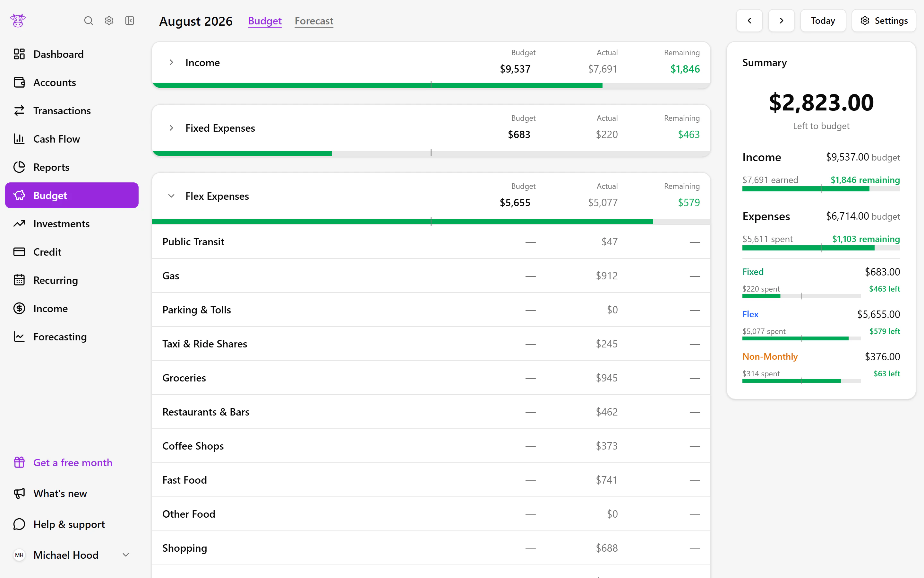Expand the Income budget group
This screenshot has height=578, width=924.
pyautogui.click(x=171, y=62)
